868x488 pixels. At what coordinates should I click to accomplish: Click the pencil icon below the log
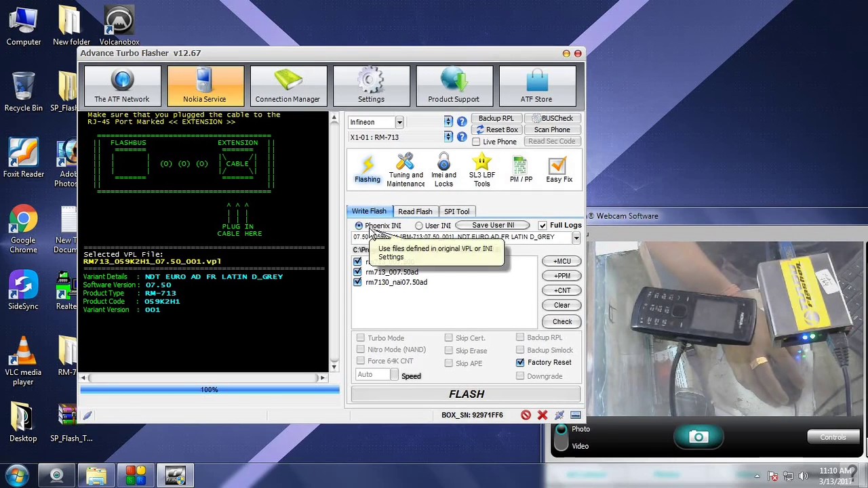coord(87,415)
